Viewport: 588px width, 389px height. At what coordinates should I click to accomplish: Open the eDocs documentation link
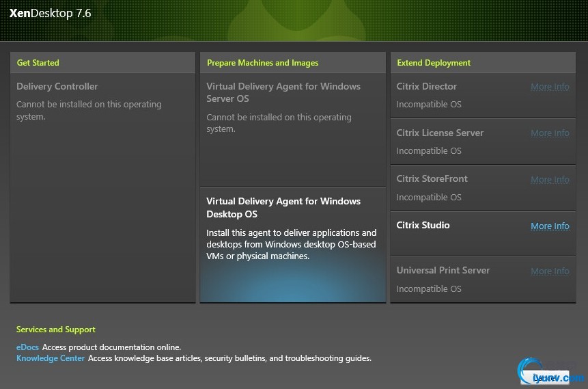[x=27, y=347]
